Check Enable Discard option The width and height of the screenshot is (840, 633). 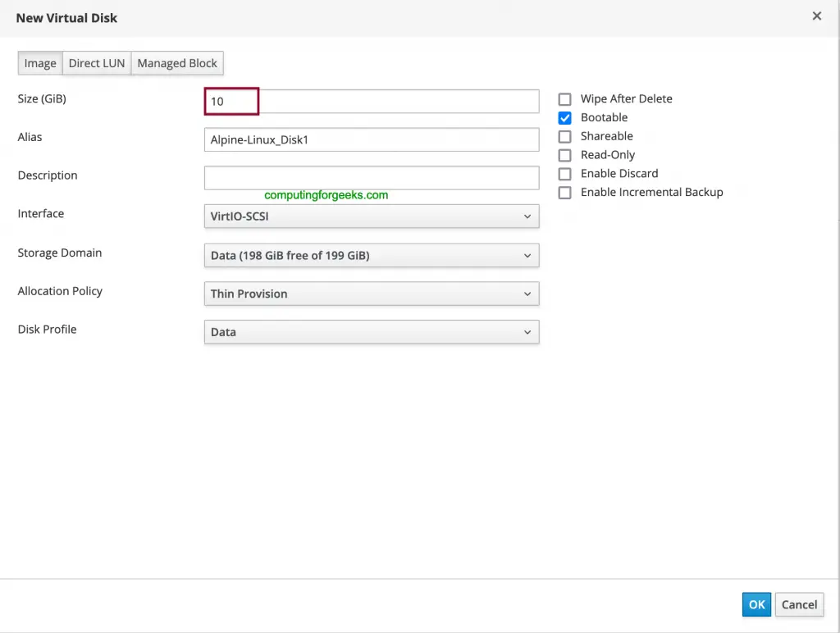[x=564, y=174]
